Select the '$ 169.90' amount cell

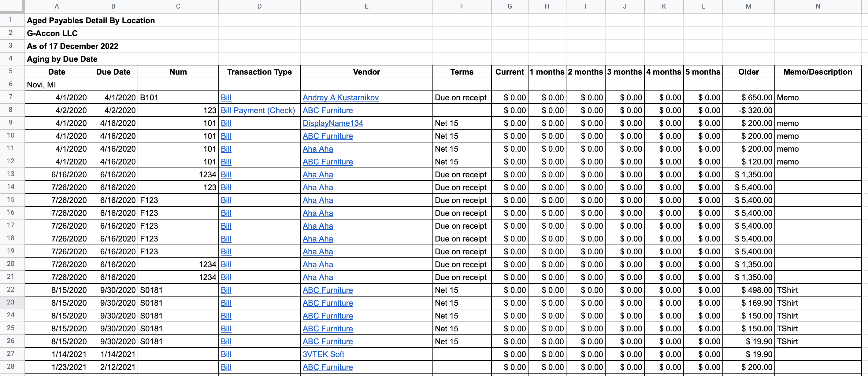tap(748, 303)
